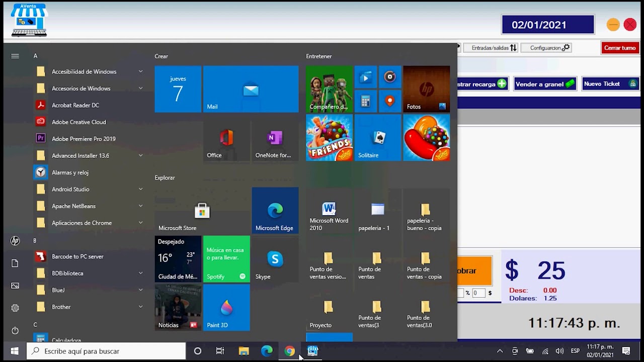The width and height of the screenshot is (644, 362).
Task: Open the Movies & TV small tile
Action: click(366, 77)
